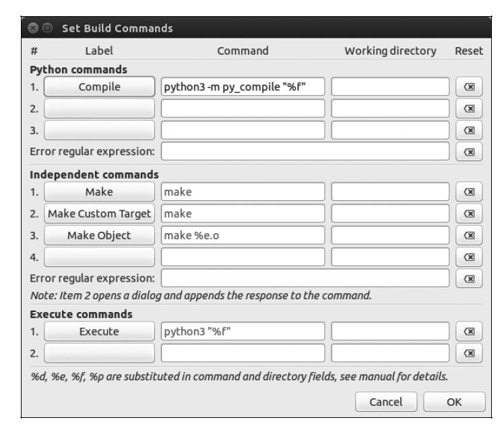Confirm the dialog with OK

(x=454, y=402)
